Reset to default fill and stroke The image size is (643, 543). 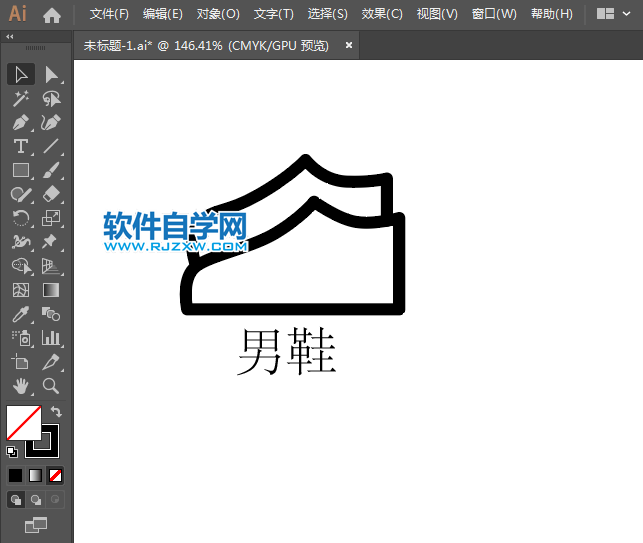(x=12, y=452)
